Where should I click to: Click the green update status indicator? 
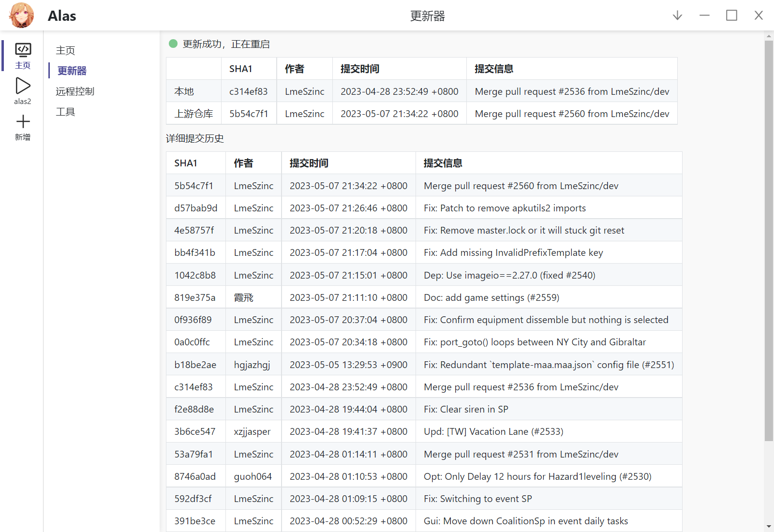pos(173,44)
